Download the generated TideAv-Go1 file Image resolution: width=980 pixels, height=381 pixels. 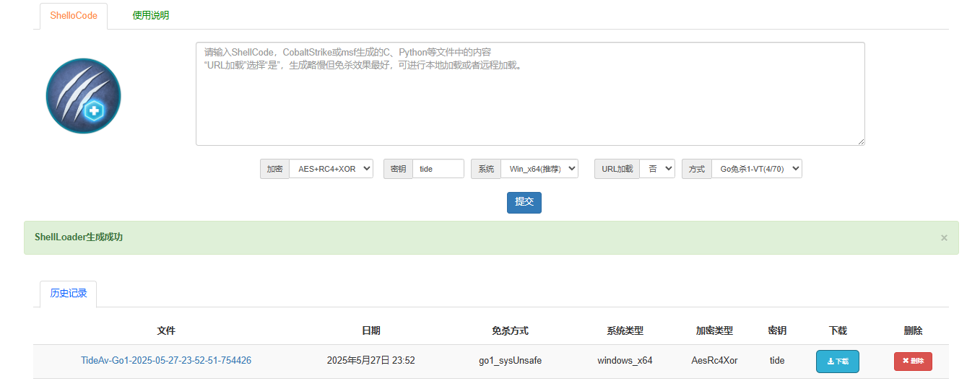(x=837, y=361)
